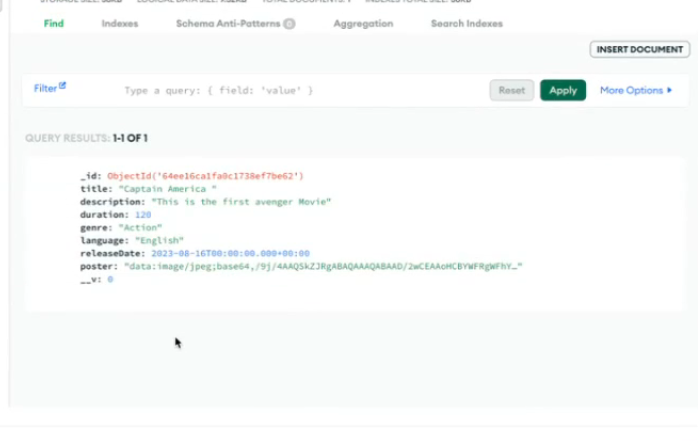Select the ObjectId value of _id
The width and height of the screenshot is (698, 443).
click(x=205, y=176)
